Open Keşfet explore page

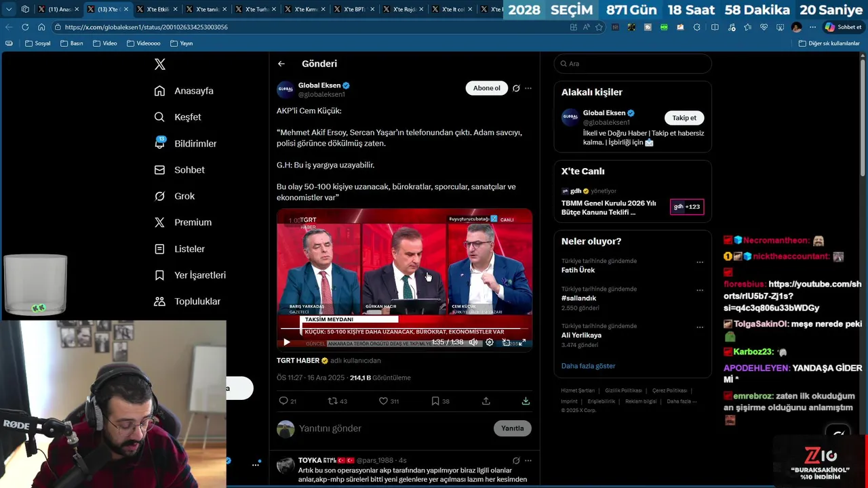(178, 117)
